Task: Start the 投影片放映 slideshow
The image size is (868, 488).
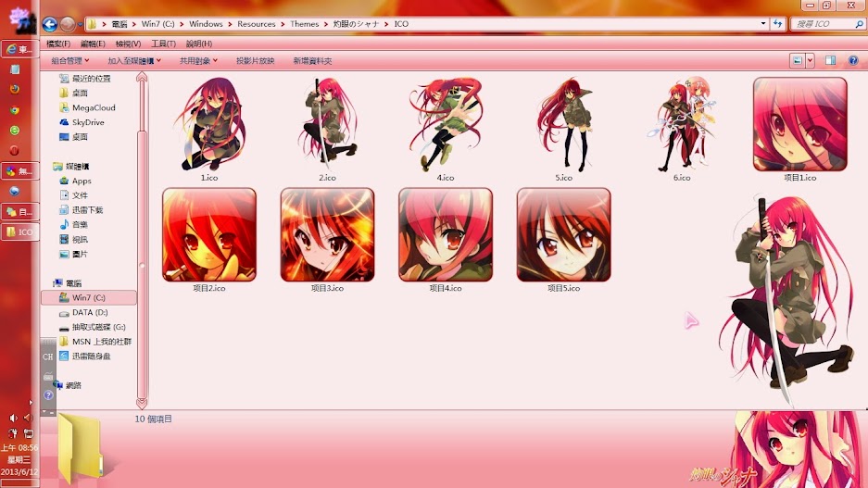Action: (255, 61)
